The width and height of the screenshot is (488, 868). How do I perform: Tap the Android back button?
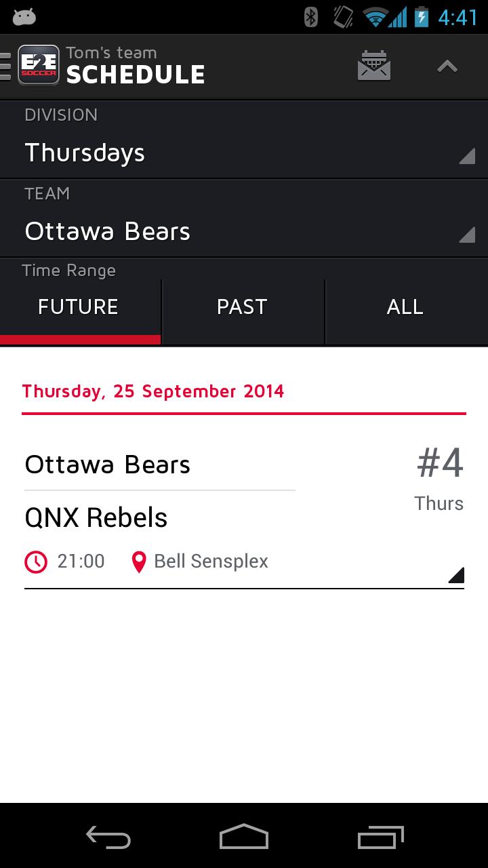point(108,837)
